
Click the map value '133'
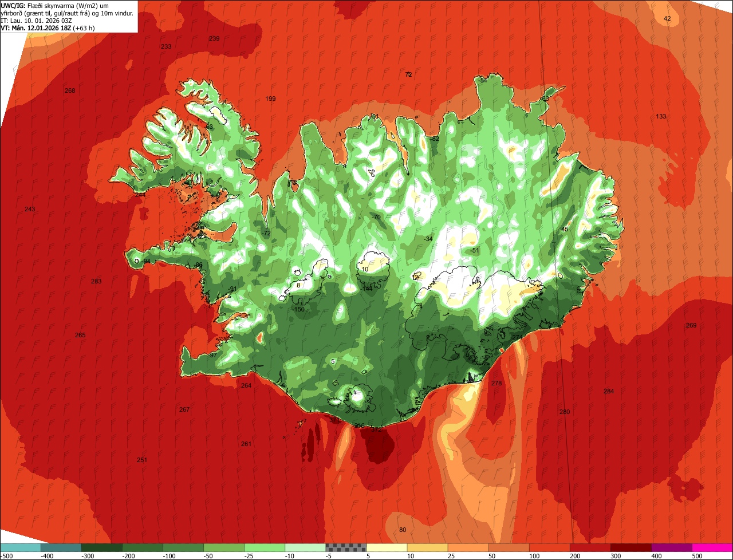click(661, 116)
